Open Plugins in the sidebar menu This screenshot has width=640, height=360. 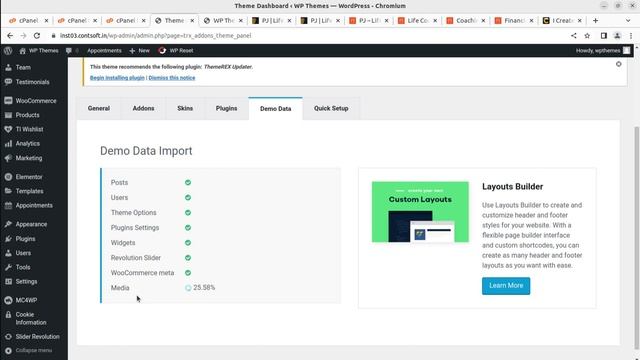coord(25,239)
